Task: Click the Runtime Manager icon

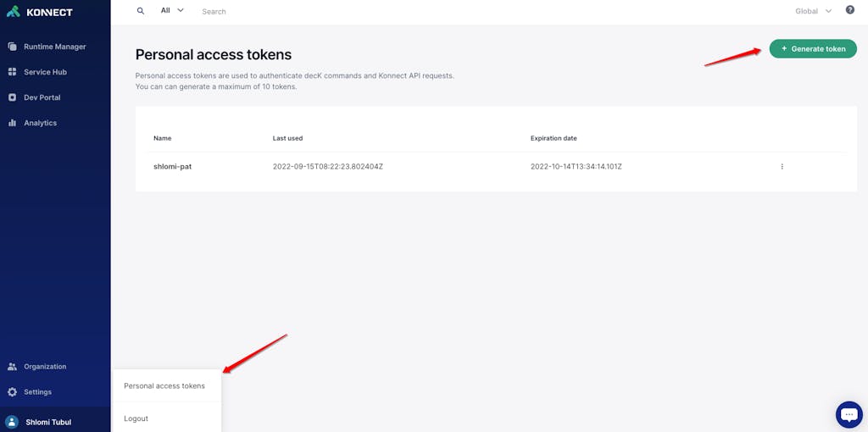Action: (x=13, y=47)
